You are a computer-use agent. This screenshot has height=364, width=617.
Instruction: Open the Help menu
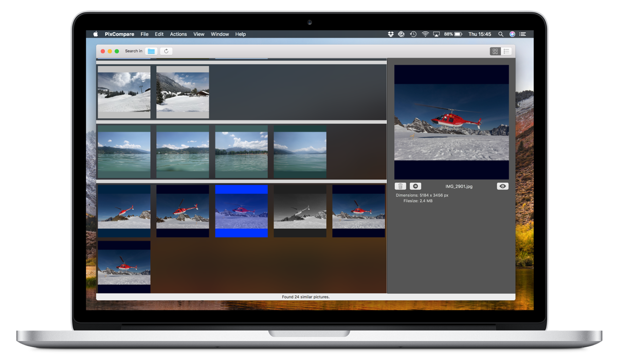(x=241, y=34)
